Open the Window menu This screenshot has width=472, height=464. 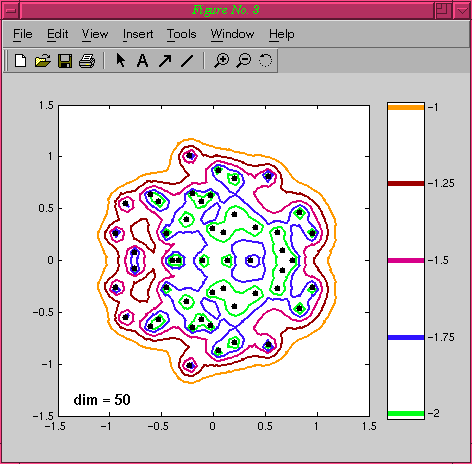[x=232, y=34]
